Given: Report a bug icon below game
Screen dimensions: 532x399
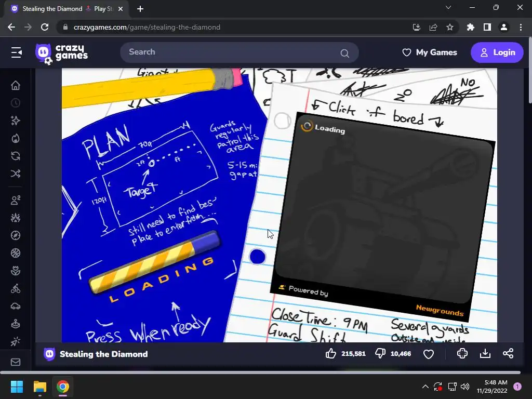Looking at the screenshot, I should (x=462, y=353).
